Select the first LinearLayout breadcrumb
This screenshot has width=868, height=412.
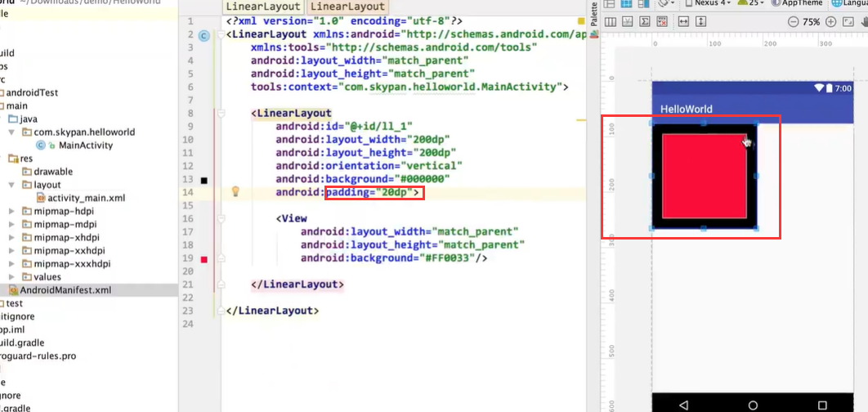[x=263, y=7]
